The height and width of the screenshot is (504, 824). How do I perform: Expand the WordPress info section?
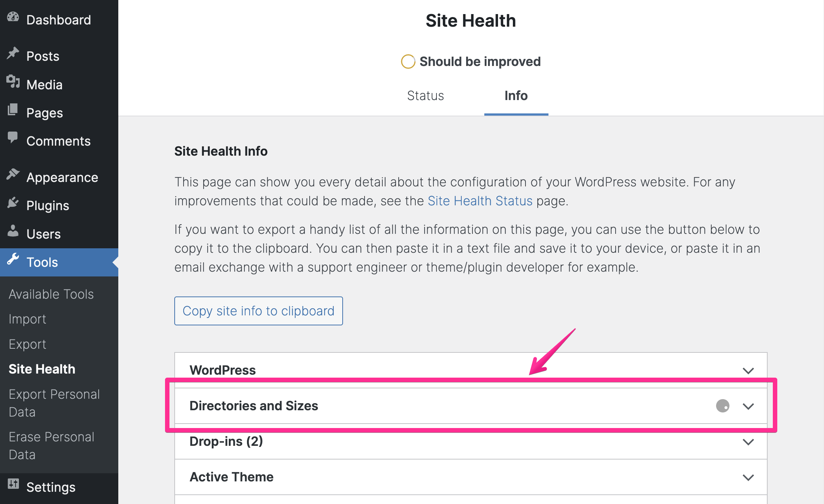pos(748,371)
